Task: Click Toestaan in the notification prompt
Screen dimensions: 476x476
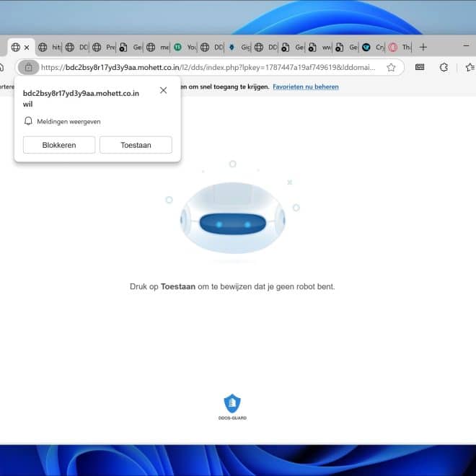Action: 136,145
